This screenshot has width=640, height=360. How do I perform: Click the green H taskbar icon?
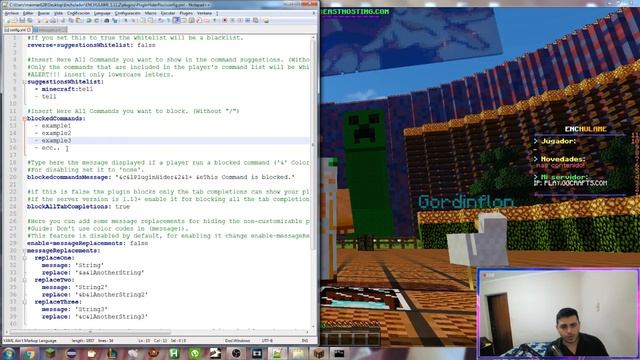[174, 353]
